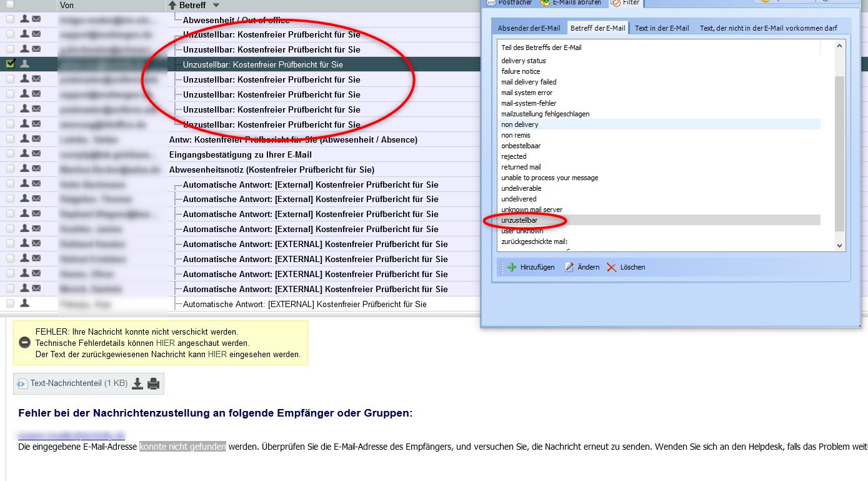Click the person icon in the last non-bold Automatische Antwort row

point(24,303)
